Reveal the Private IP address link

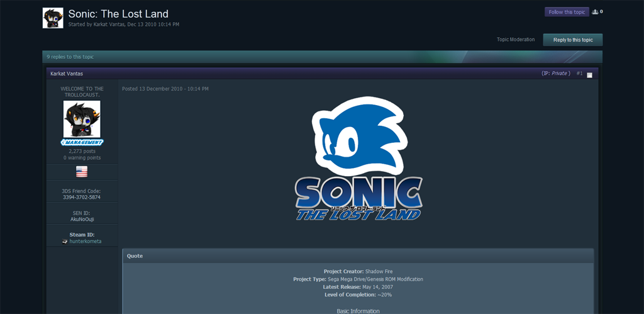(559, 74)
